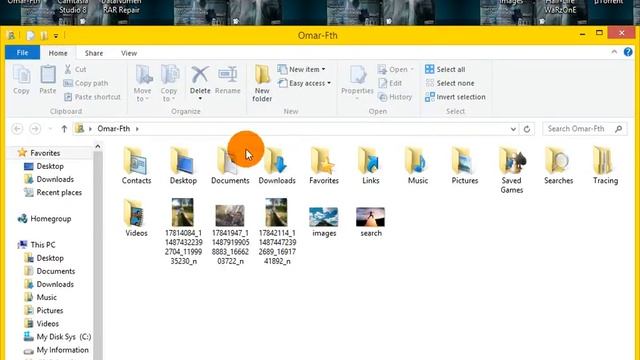Screen dimensions: 640x360
Task: Click the Search Omar-Fth box
Action: point(584,129)
